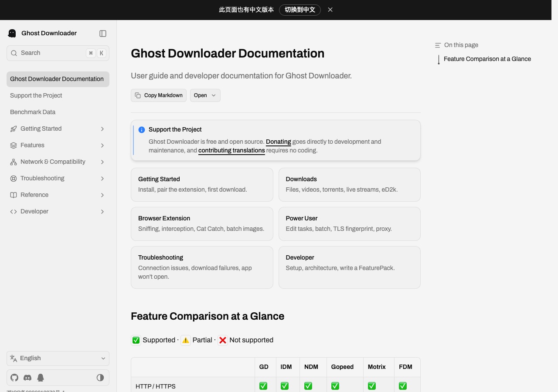
Task: Expand the Reference section chevron
Action: (102, 195)
